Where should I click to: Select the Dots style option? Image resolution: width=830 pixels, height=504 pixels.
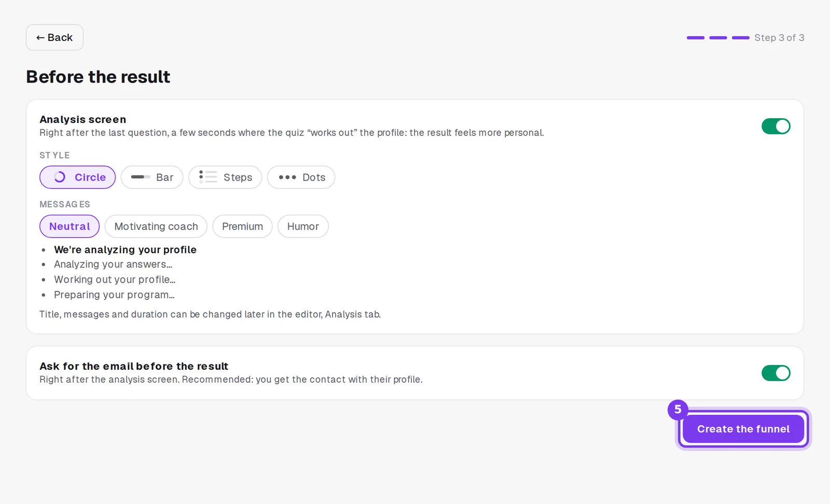tap(301, 177)
